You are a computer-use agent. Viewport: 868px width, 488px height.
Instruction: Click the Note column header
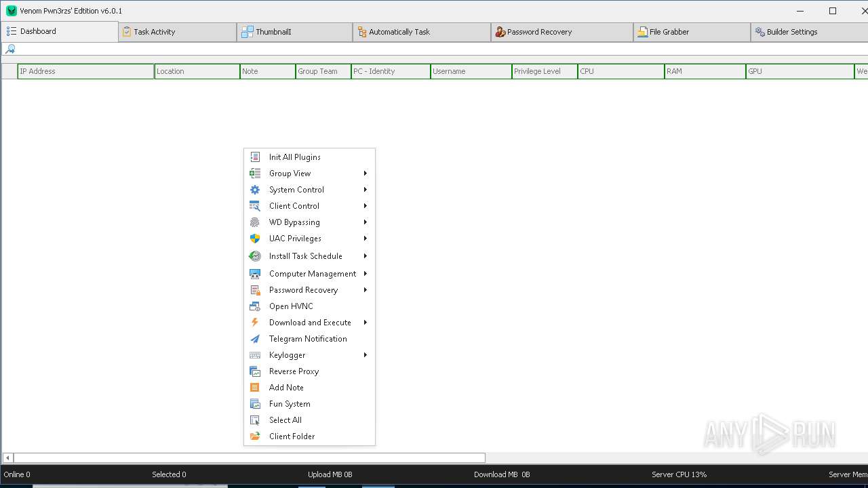[267, 71]
